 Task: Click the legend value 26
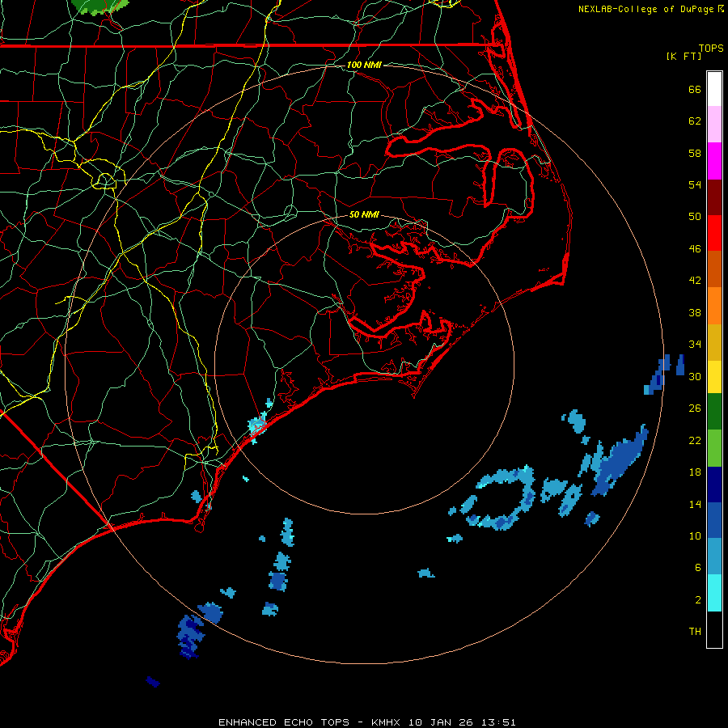(x=695, y=408)
